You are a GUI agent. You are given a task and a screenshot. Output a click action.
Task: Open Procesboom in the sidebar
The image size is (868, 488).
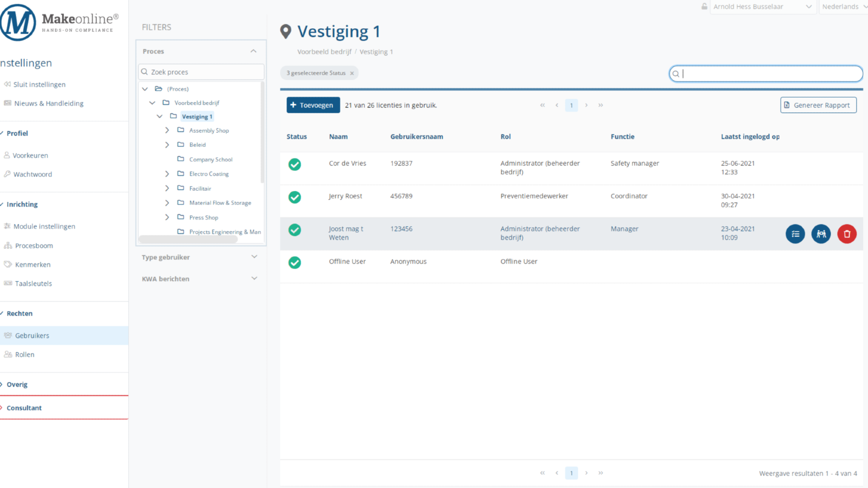[34, 246]
